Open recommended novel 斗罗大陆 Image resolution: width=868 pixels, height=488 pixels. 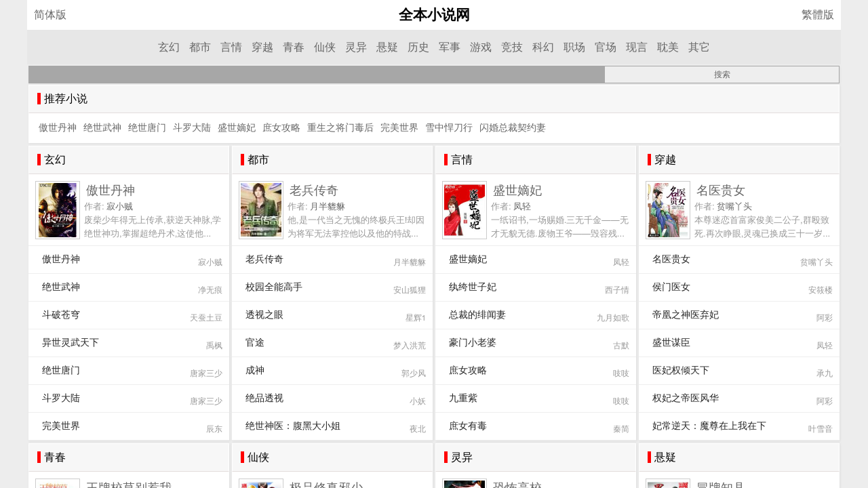192,127
